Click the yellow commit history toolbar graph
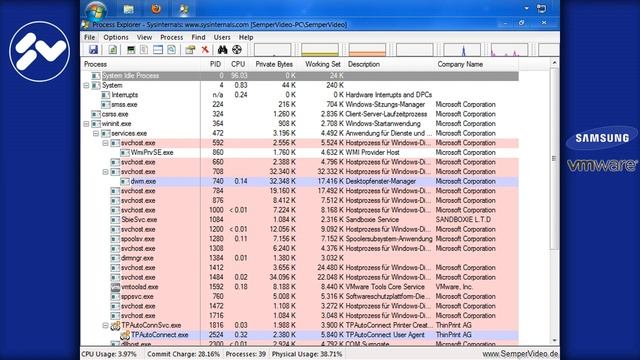 tap(320, 50)
